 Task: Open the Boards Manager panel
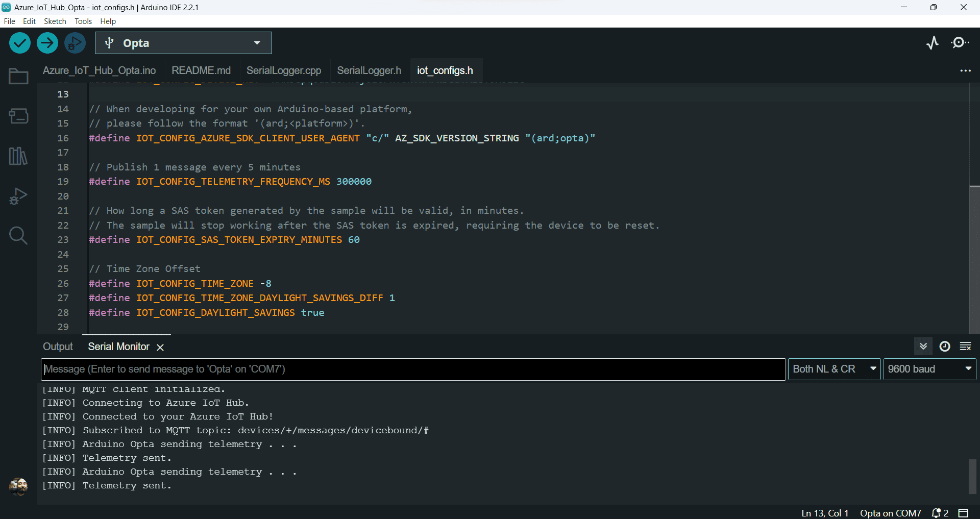18,116
